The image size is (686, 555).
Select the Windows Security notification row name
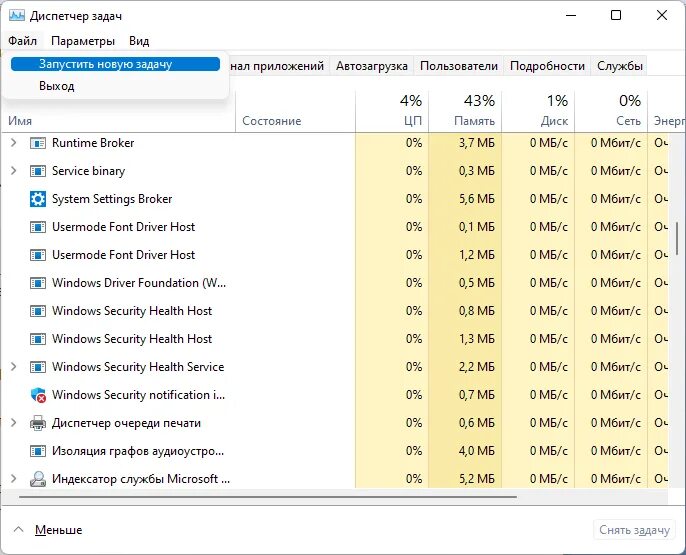pos(139,395)
